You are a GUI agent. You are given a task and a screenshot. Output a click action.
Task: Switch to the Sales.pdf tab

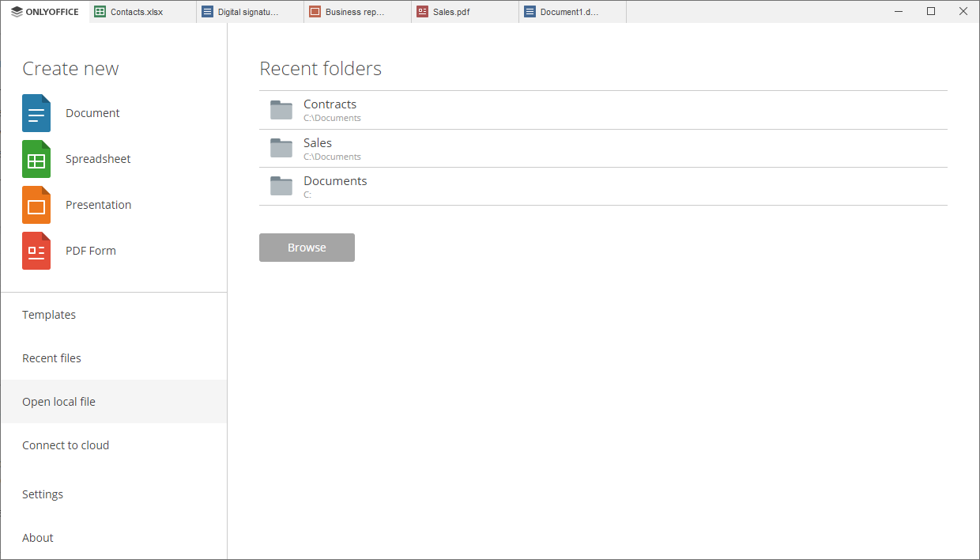point(465,12)
